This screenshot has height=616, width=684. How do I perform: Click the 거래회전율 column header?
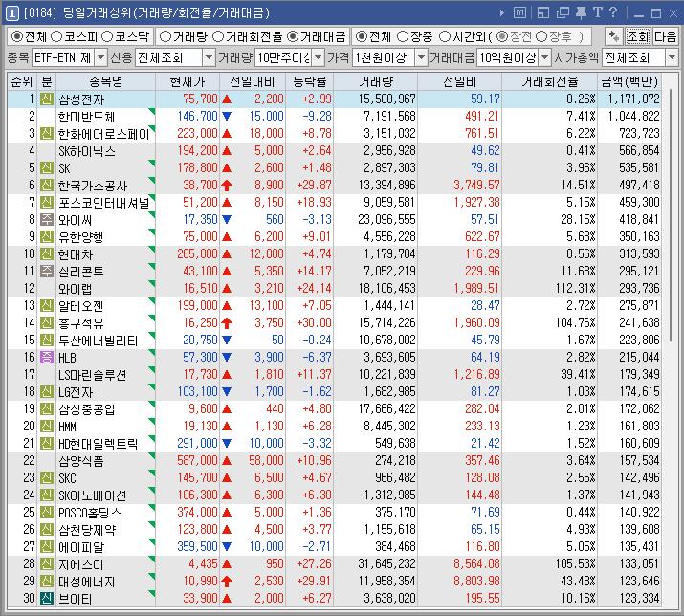point(550,81)
